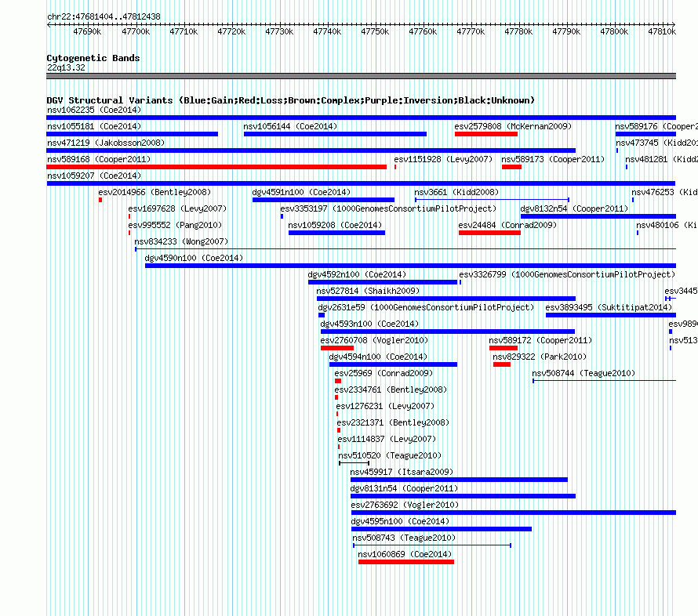Click nsv1059208 (Coe2014) label
The image size is (698, 616).
pos(335,225)
